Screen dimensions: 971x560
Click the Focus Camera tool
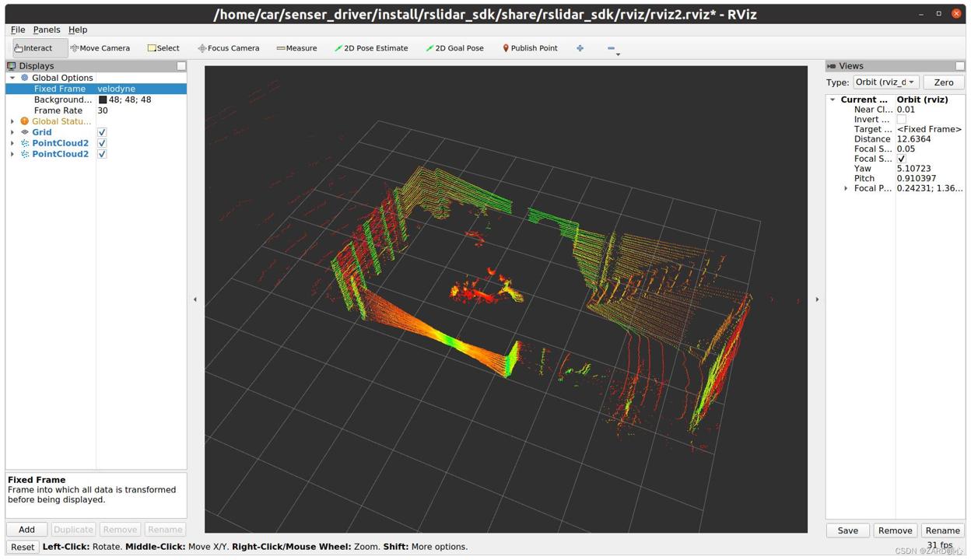pos(228,48)
